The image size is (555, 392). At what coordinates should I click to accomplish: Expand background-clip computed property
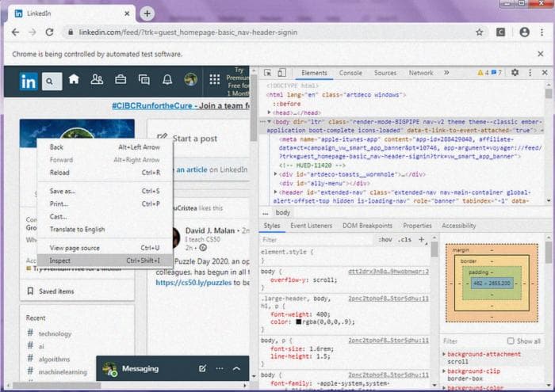click(444, 371)
